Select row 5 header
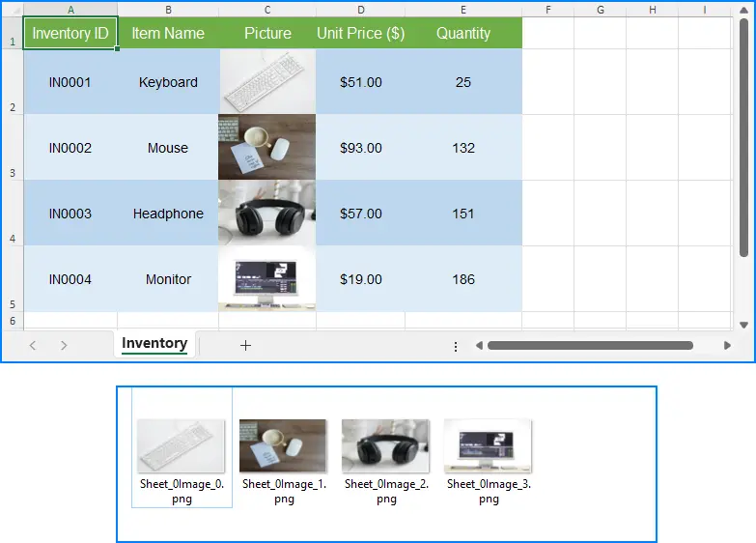Image resolution: width=756 pixels, height=543 pixels. coord(13,279)
